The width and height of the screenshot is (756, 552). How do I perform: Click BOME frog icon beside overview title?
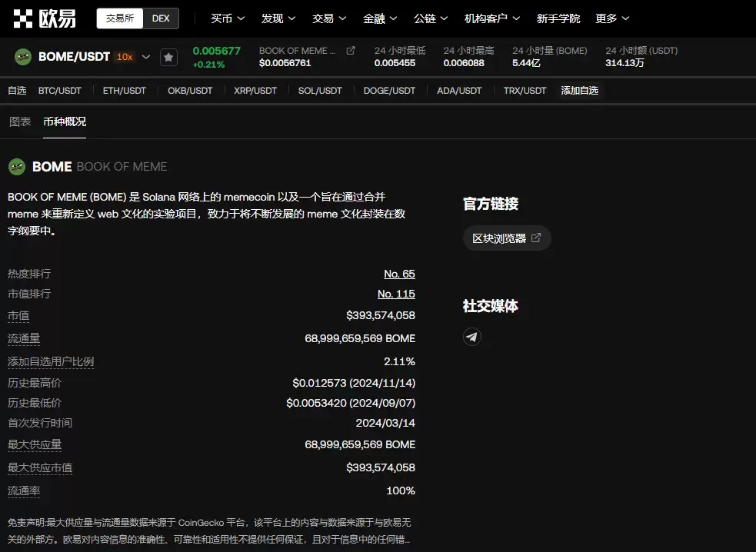pyautogui.click(x=17, y=167)
